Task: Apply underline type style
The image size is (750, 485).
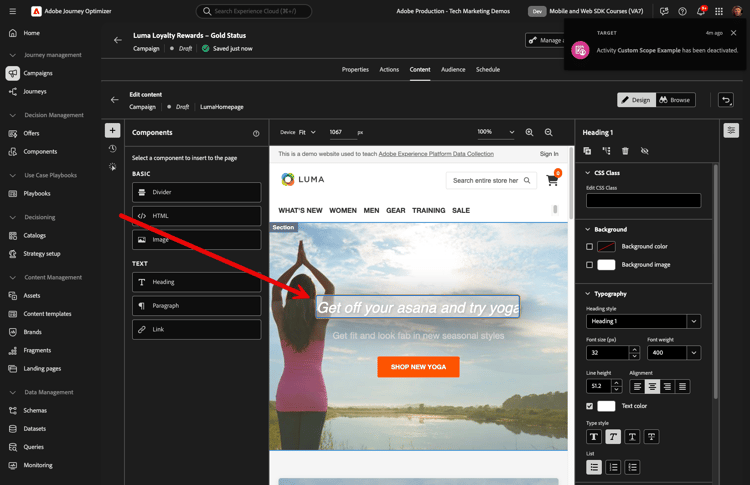Action: pyautogui.click(x=632, y=437)
